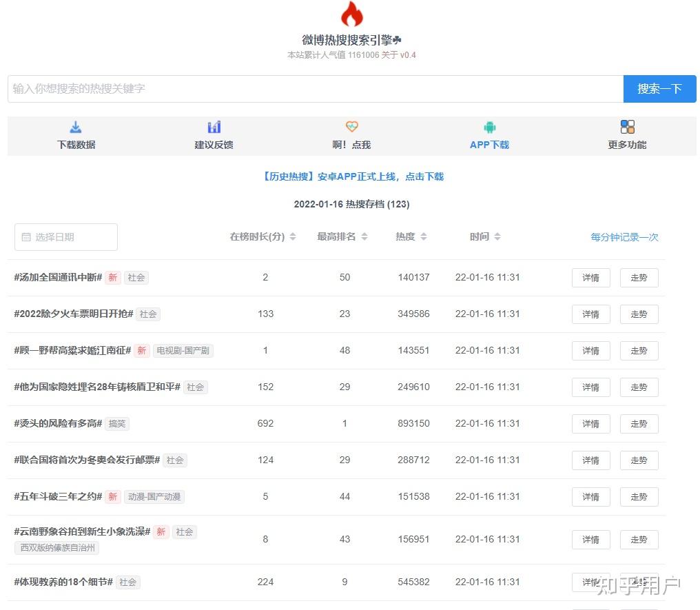Click topic #汤加全国通讯中断#

tap(58, 277)
